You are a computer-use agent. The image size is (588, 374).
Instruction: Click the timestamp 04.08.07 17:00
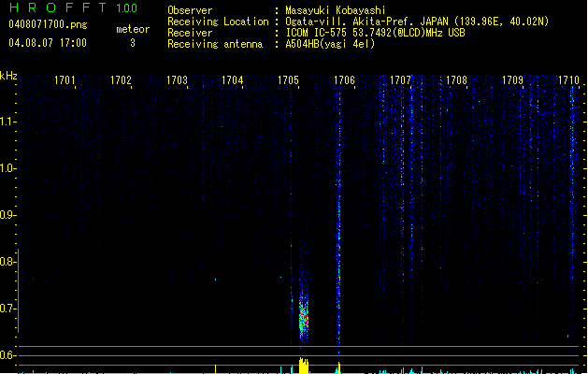point(48,43)
